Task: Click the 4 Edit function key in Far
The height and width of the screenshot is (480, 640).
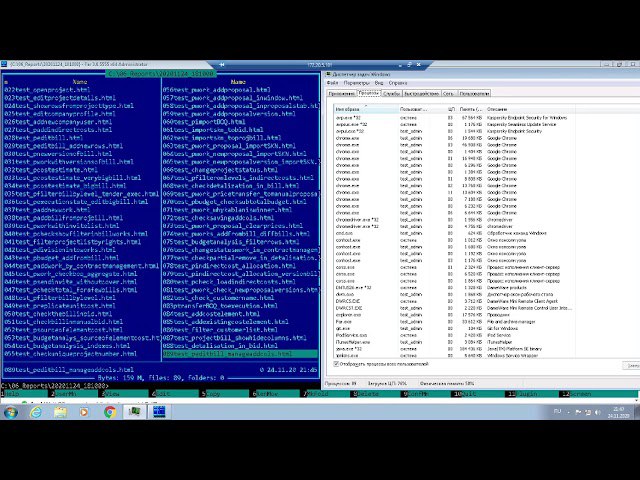Action: [176, 394]
